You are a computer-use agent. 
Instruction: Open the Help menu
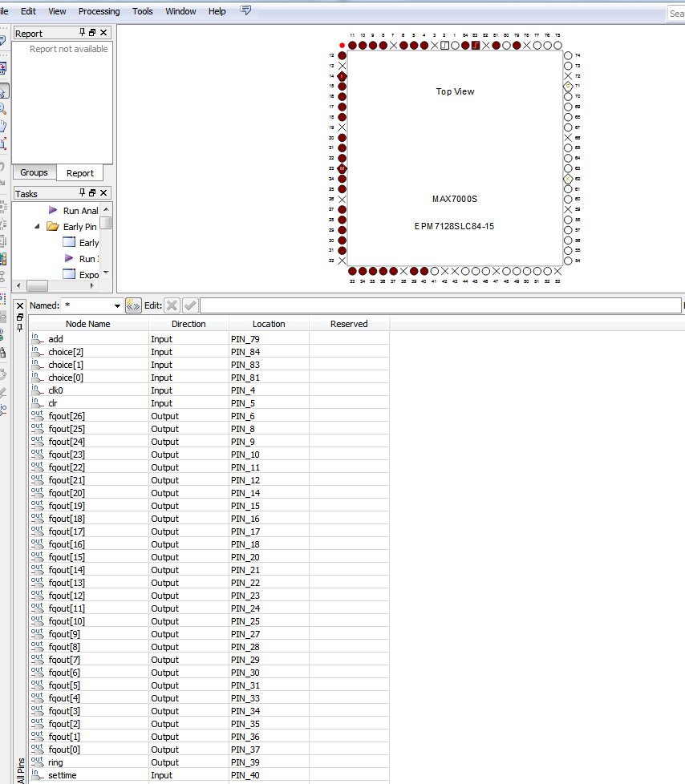click(217, 11)
